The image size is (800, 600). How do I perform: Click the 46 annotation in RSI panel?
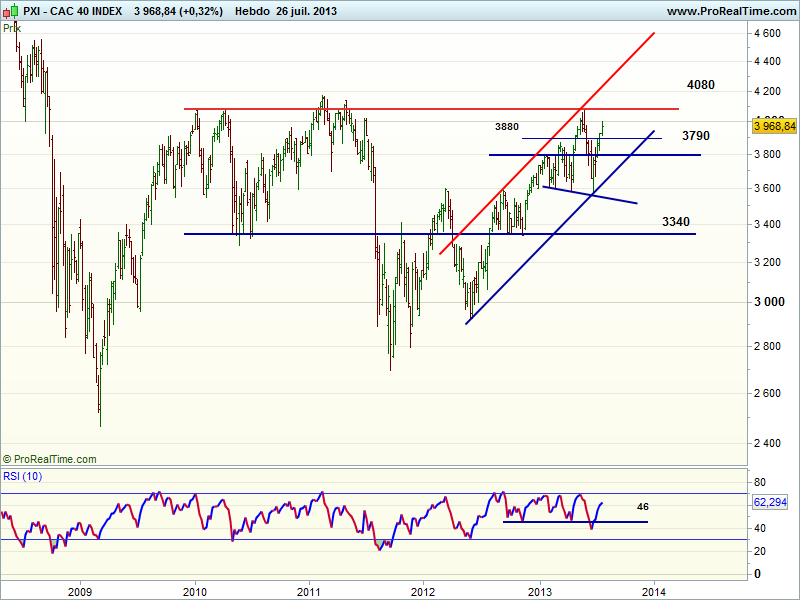(642, 507)
